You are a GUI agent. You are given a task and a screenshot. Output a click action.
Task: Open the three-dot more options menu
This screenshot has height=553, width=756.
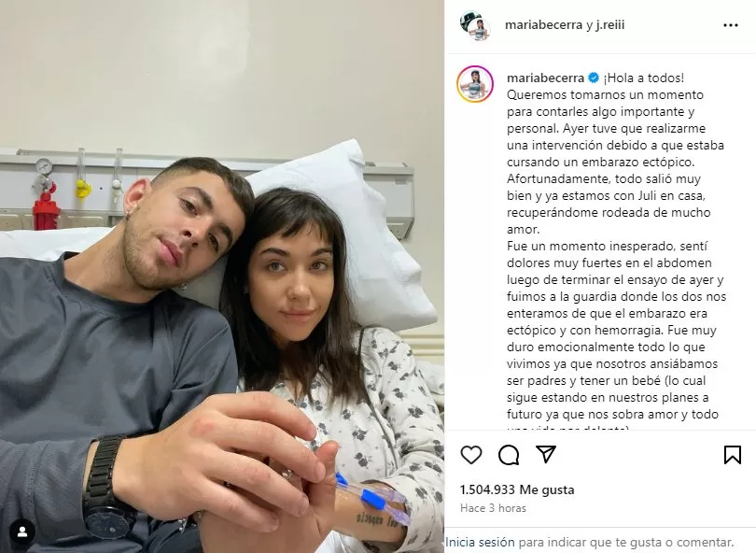pos(731,25)
